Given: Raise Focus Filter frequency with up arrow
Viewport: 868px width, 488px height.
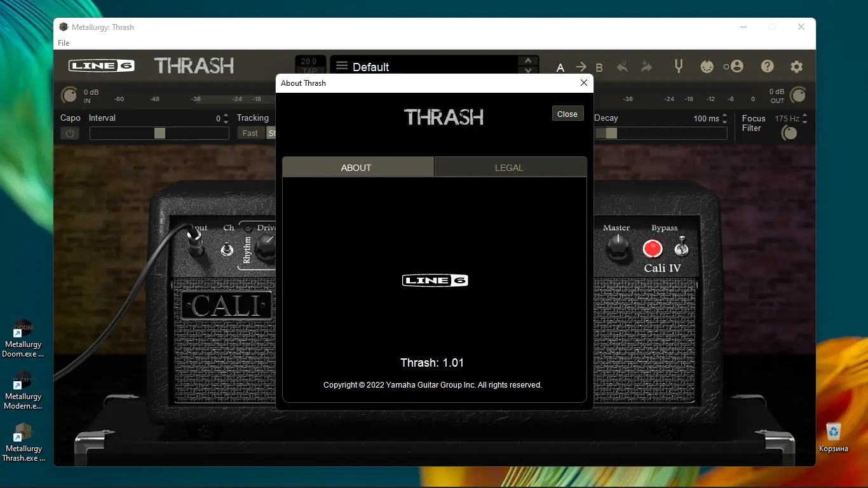Looking at the screenshot, I should point(805,115).
